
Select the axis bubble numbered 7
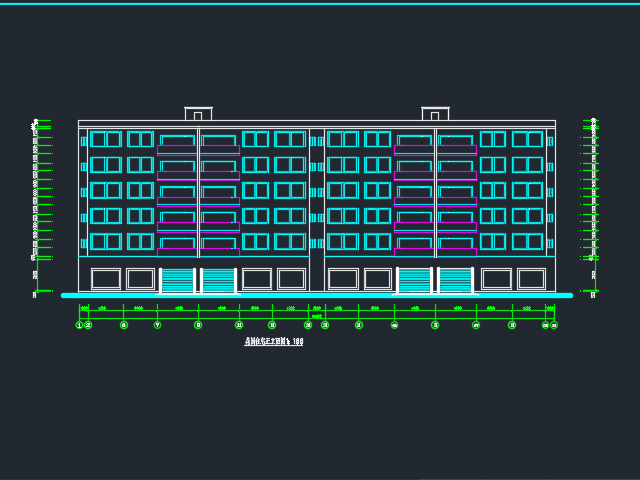158,325
